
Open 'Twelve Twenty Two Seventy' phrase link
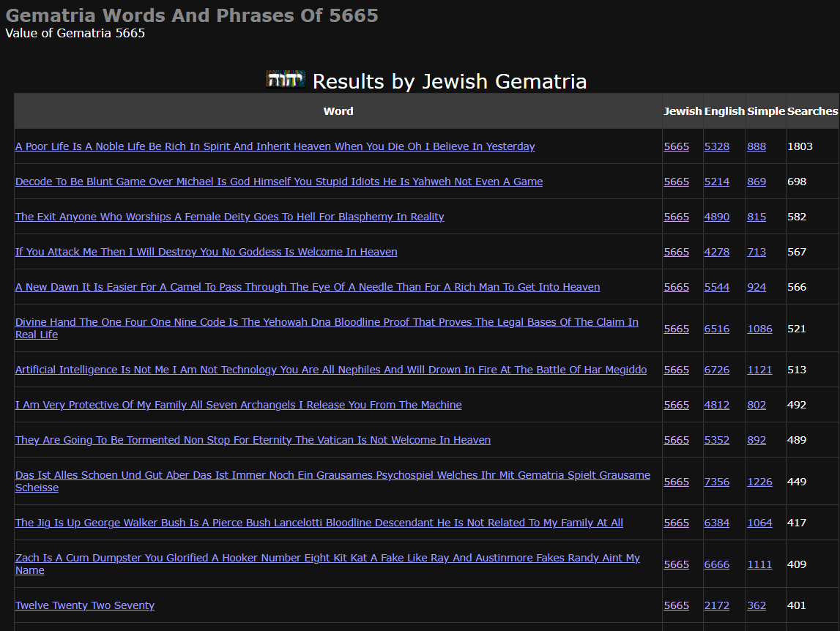point(85,605)
